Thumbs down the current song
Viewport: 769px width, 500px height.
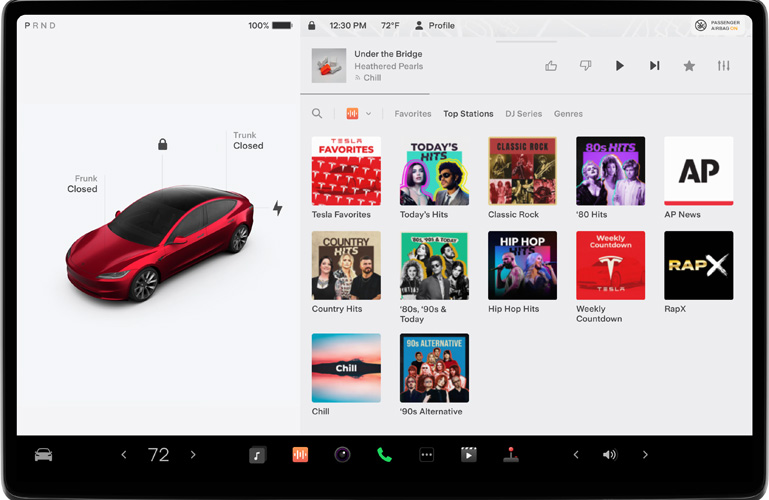[x=586, y=66]
